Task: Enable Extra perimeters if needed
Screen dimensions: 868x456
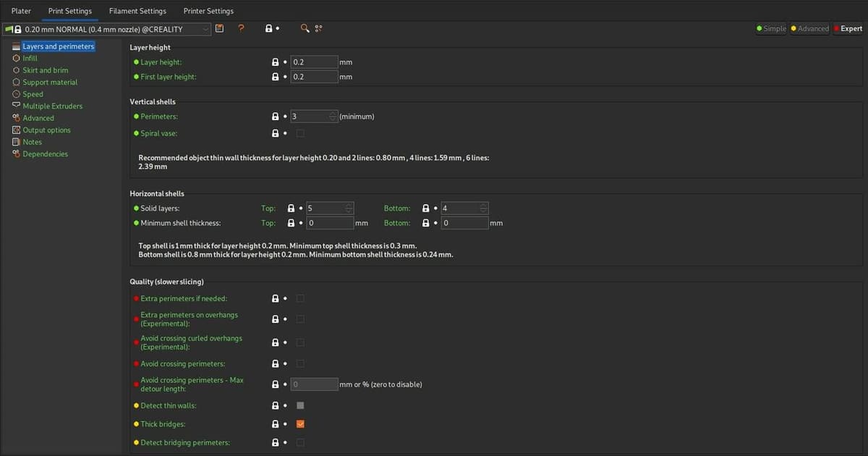Action: click(300, 298)
